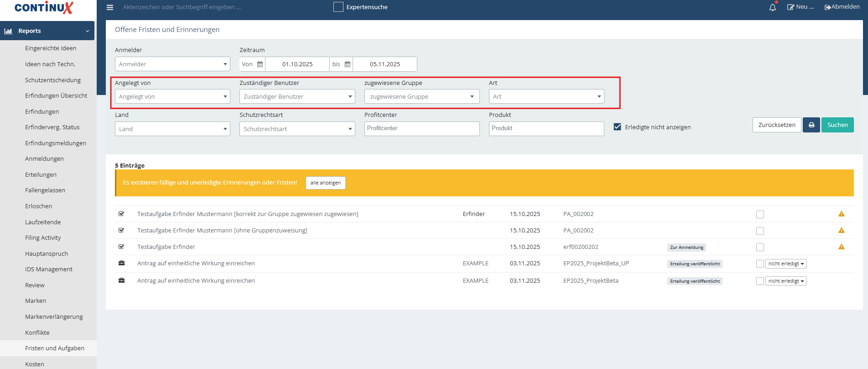Click the hamburger menu icon
Screen dimensions: 868x369
tap(110, 7)
